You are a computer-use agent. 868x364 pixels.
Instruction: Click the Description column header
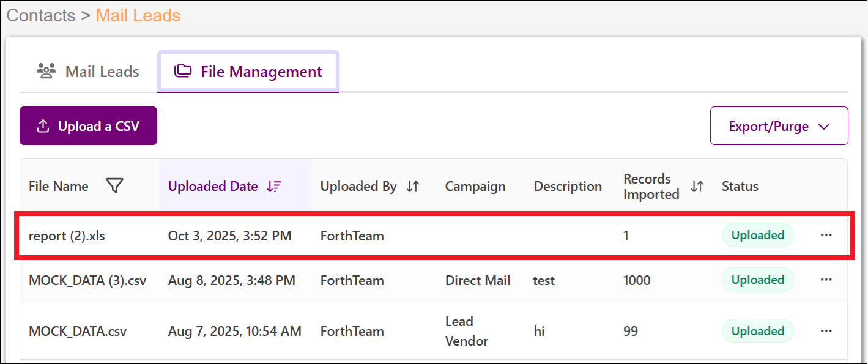point(568,187)
